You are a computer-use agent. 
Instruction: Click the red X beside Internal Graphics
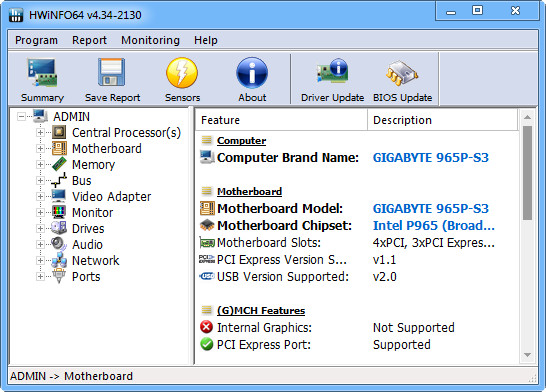tap(206, 327)
